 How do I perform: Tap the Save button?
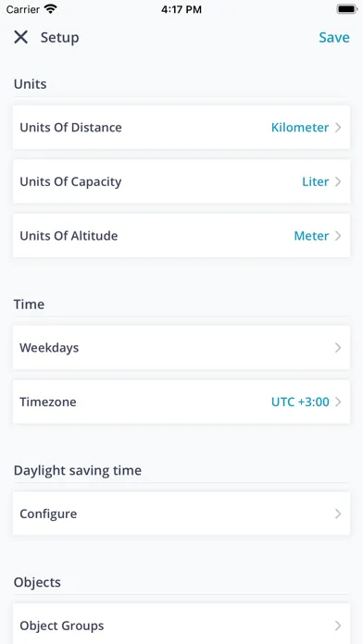[x=334, y=37]
